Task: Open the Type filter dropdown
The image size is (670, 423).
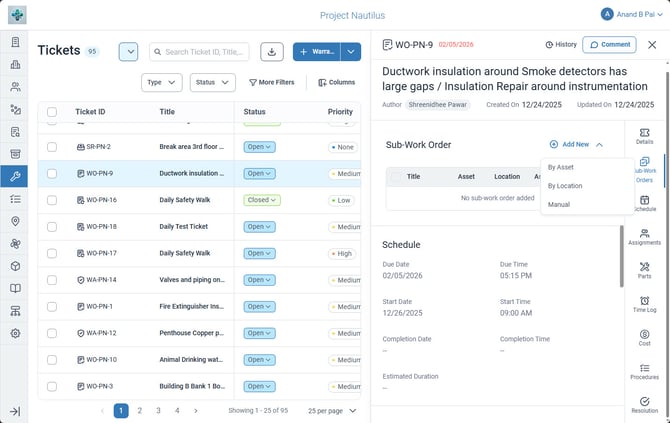Action: point(162,82)
